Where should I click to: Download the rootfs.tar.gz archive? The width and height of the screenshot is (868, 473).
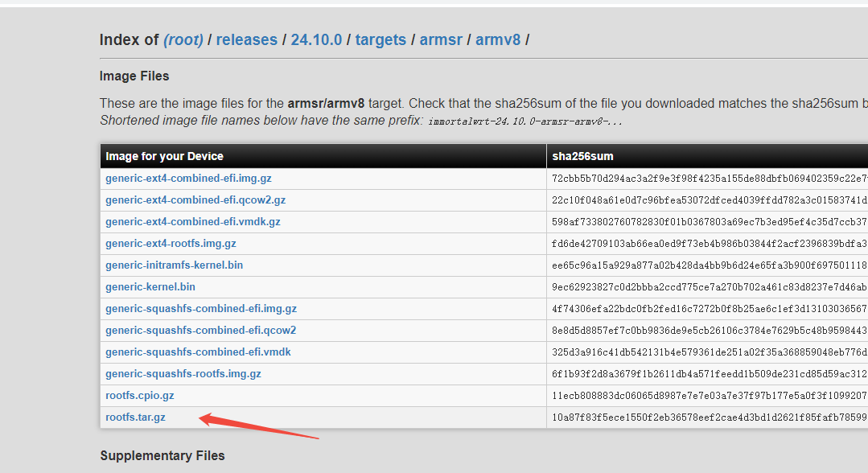pyautogui.click(x=134, y=417)
